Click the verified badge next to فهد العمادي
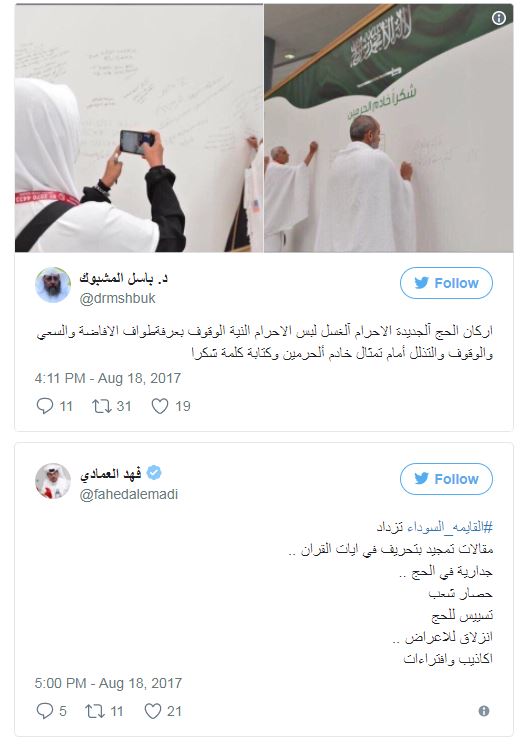Screen dimensions: 522x744 [154, 473]
